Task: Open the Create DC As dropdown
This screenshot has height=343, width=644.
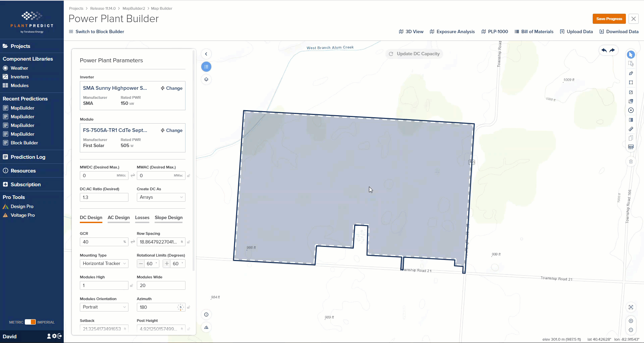Action: click(161, 197)
